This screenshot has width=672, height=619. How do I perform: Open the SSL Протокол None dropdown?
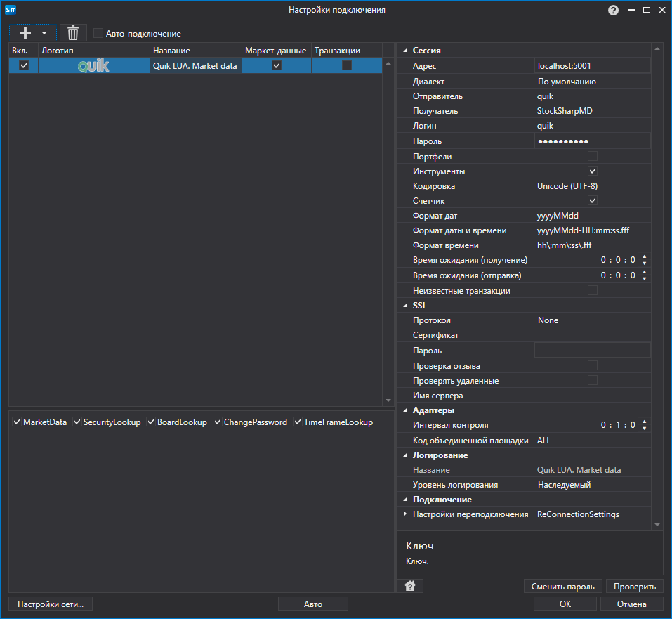592,320
